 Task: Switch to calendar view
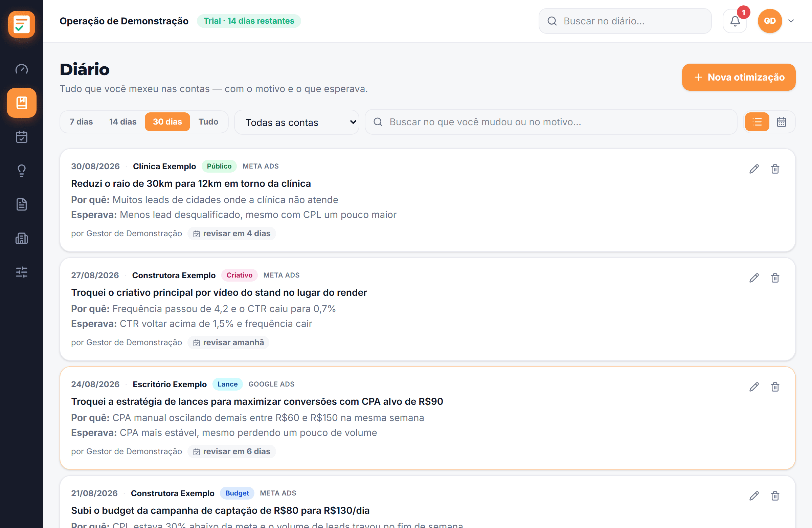click(x=782, y=122)
